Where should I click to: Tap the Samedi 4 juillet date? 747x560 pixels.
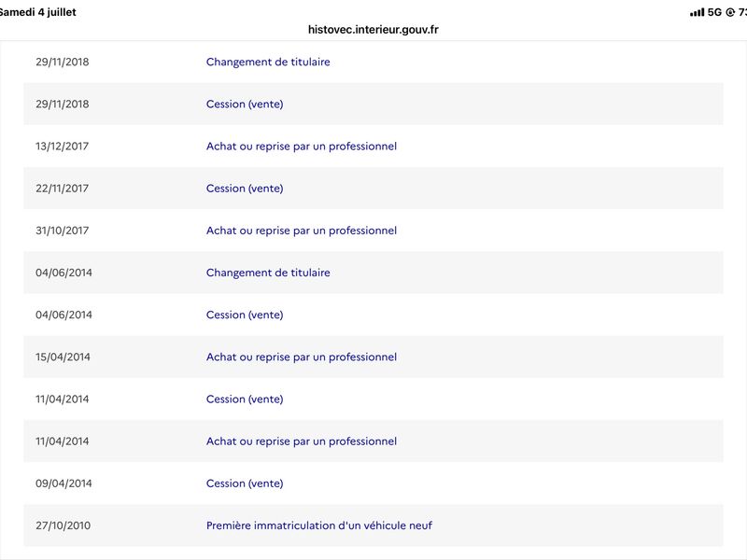pyautogui.click(x=37, y=12)
